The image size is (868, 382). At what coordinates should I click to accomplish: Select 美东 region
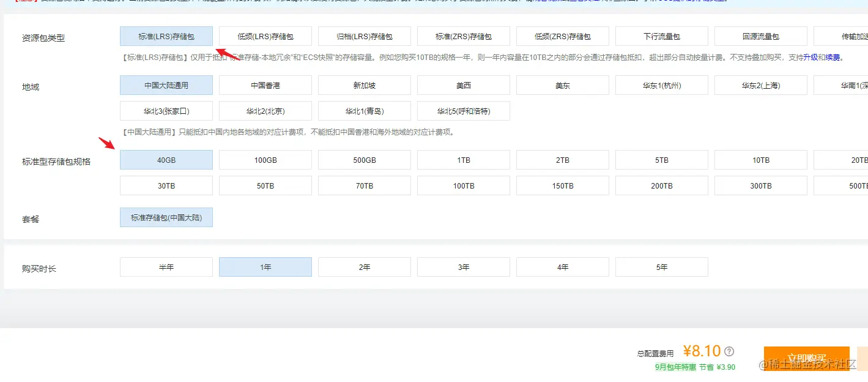(x=563, y=85)
